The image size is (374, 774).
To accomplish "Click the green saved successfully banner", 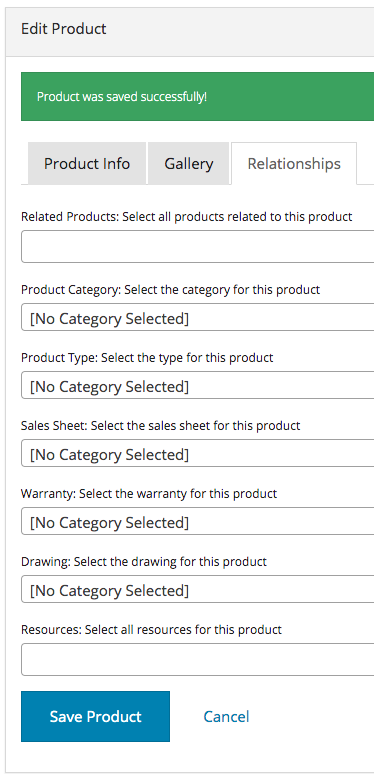I will point(197,96).
